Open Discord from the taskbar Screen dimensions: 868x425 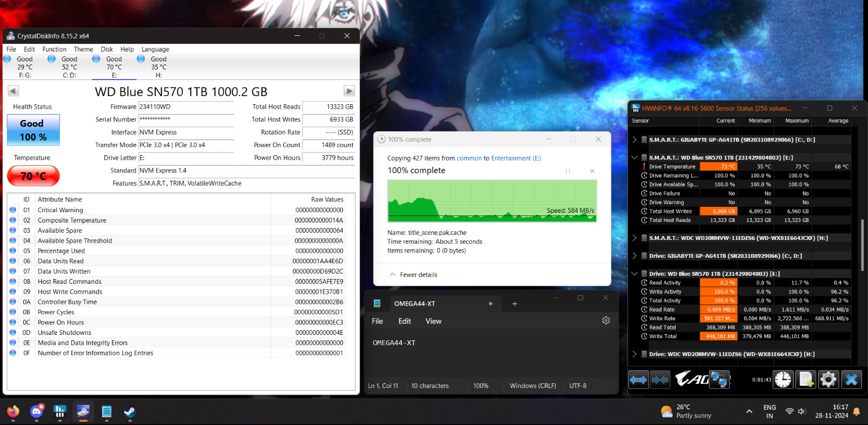pyautogui.click(x=36, y=412)
